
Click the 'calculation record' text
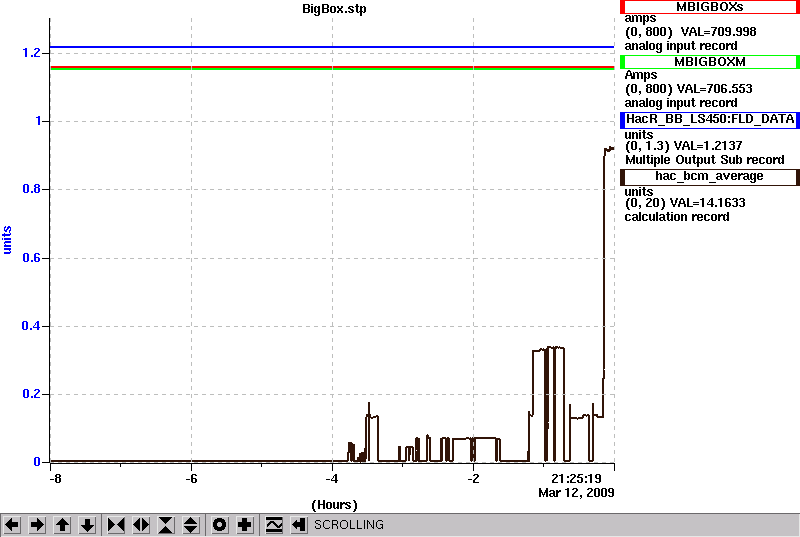click(677, 217)
